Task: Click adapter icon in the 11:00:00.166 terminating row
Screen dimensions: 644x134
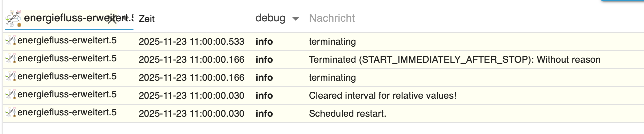Action: click(10, 77)
